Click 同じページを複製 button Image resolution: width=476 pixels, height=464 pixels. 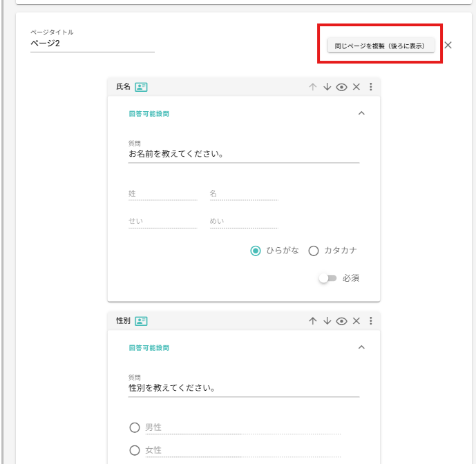pyautogui.click(x=381, y=46)
